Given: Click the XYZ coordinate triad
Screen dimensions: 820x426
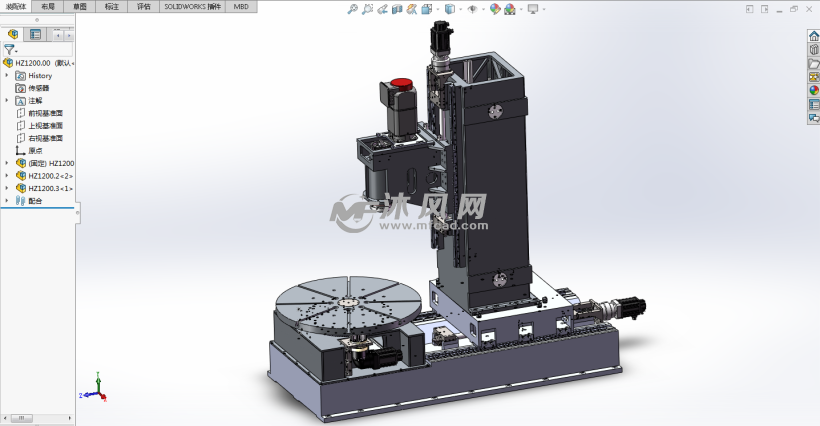Looking at the screenshot, I should coord(94,388).
